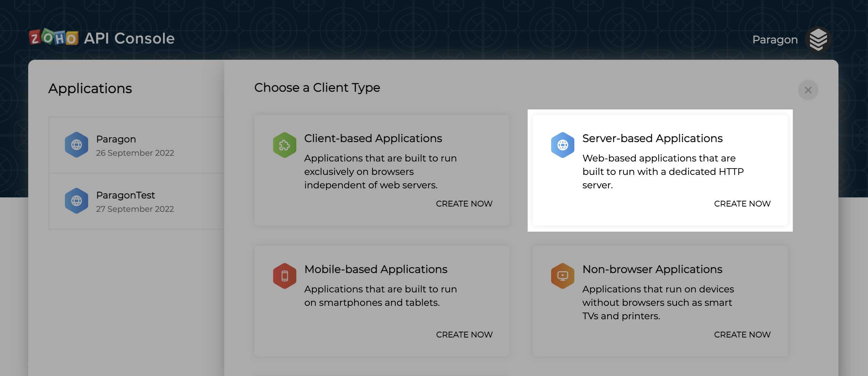This screenshot has width=868, height=376.
Task: Click the Non-browser Applications heading
Action: click(652, 269)
